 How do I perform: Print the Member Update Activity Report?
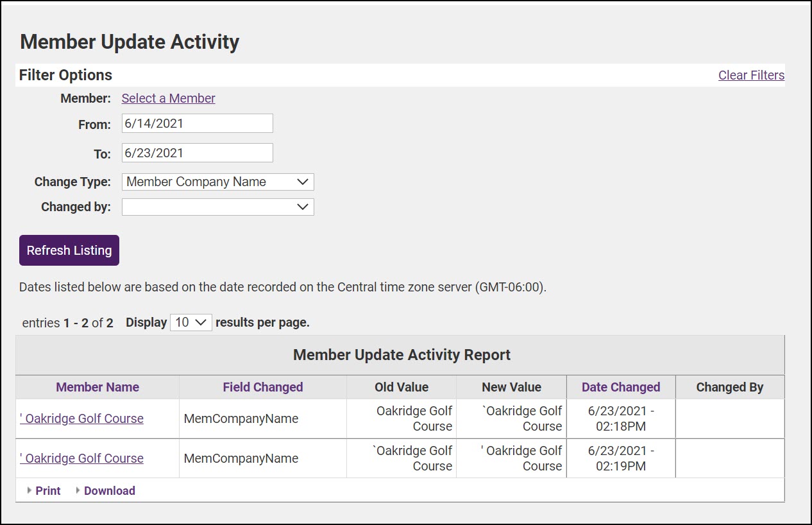[48, 490]
